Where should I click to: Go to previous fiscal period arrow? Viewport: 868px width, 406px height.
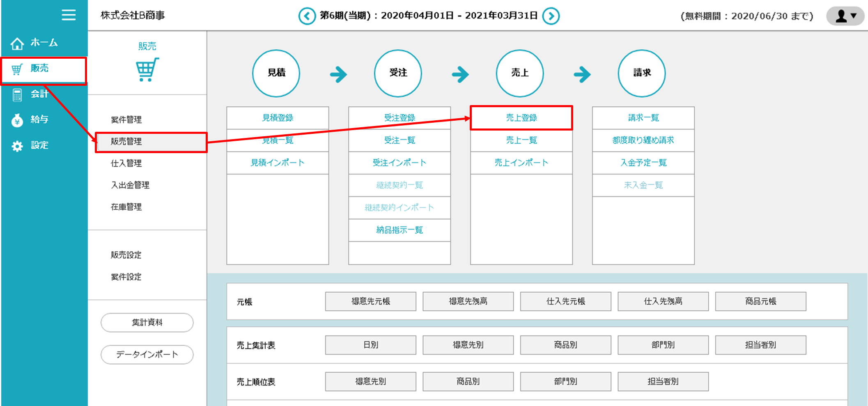[x=307, y=16]
